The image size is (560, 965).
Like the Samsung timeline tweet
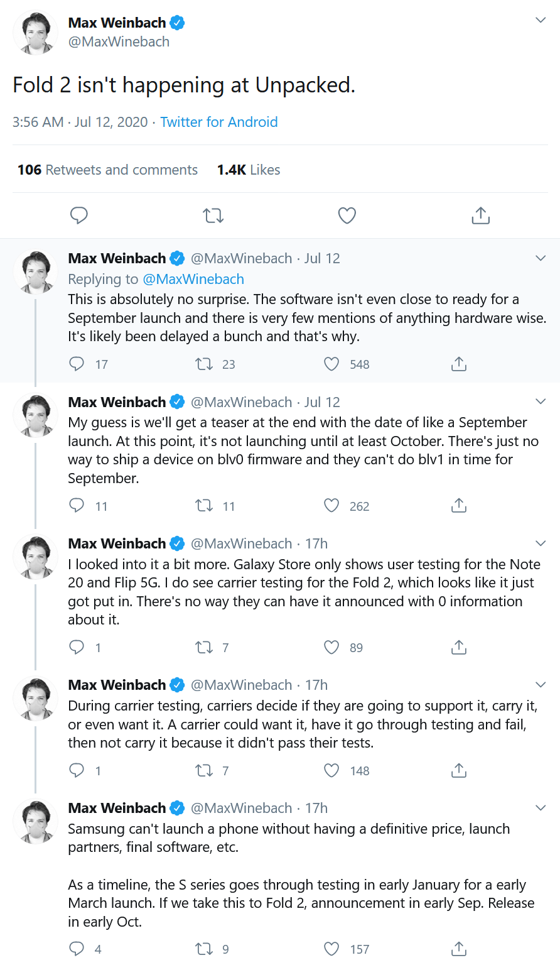point(331,949)
